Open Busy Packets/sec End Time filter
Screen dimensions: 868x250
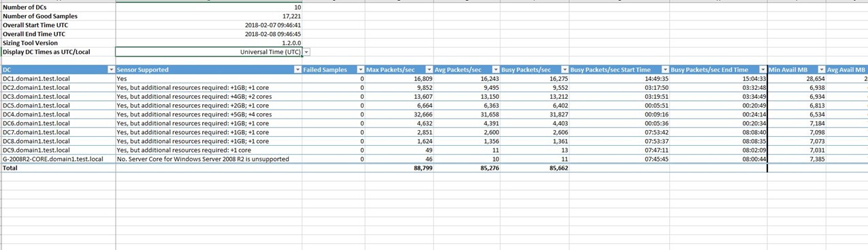pyautogui.click(x=762, y=69)
